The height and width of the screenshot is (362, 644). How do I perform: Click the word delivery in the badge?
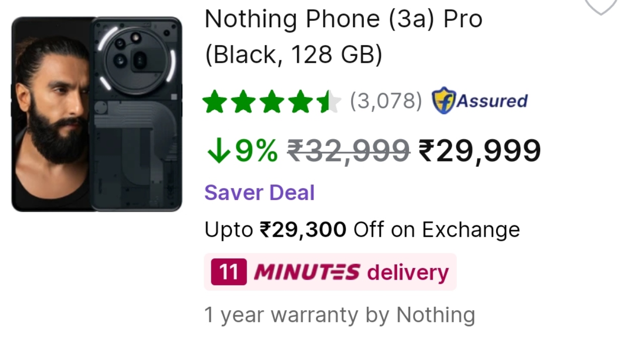coord(408,273)
